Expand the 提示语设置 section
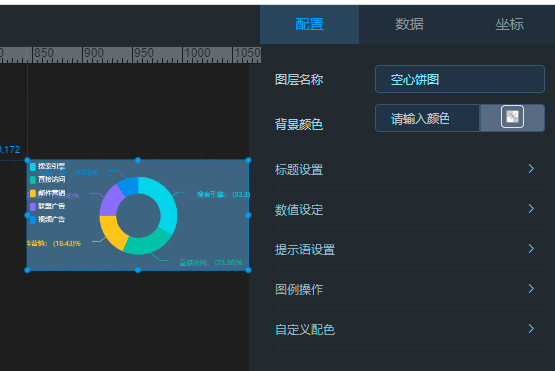 point(410,249)
